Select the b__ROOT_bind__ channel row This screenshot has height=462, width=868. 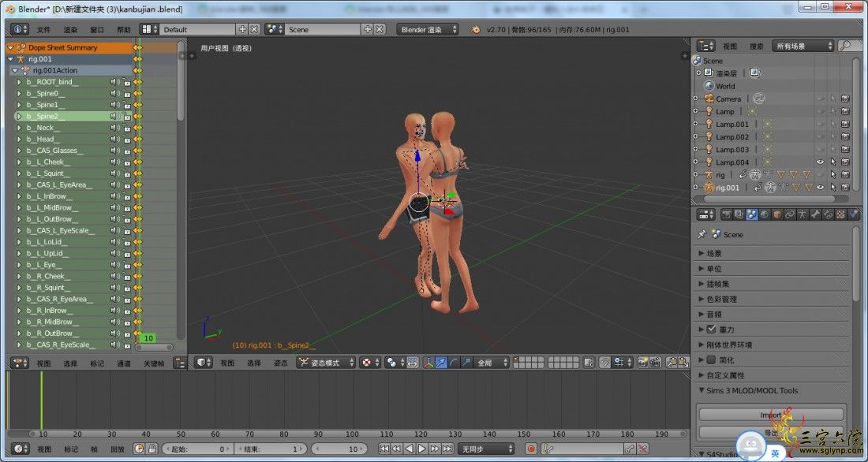(72, 82)
